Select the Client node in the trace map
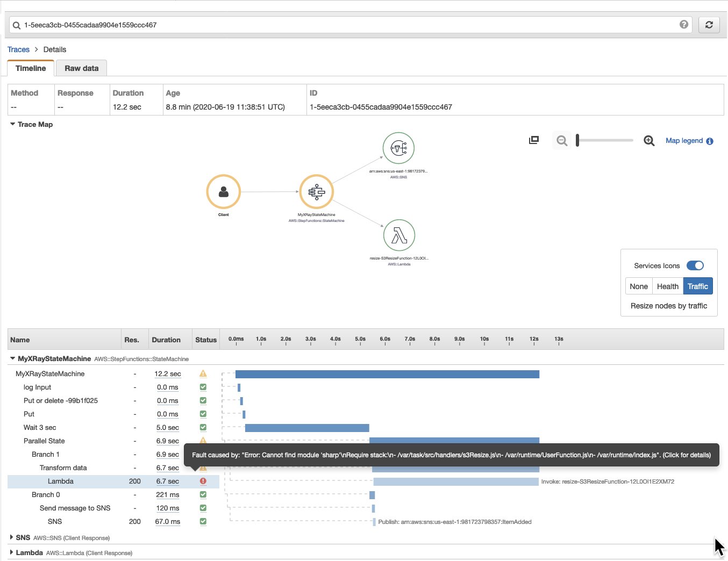Screen dimensions: 728x561 pyautogui.click(x=224, y=191)
